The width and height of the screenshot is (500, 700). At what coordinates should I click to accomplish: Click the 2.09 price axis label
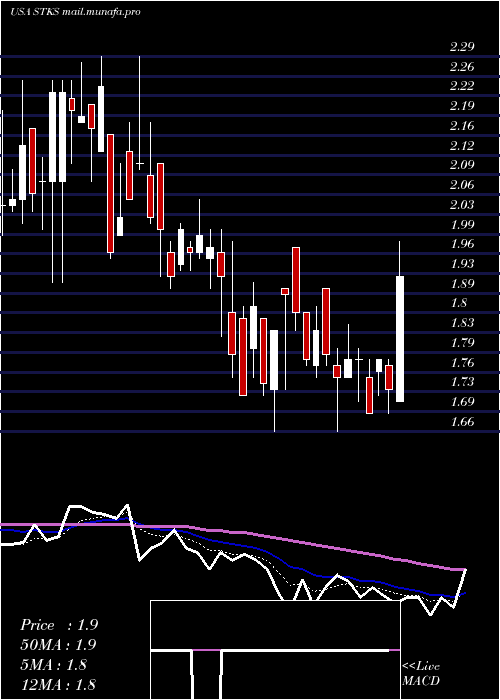[462, 165]
